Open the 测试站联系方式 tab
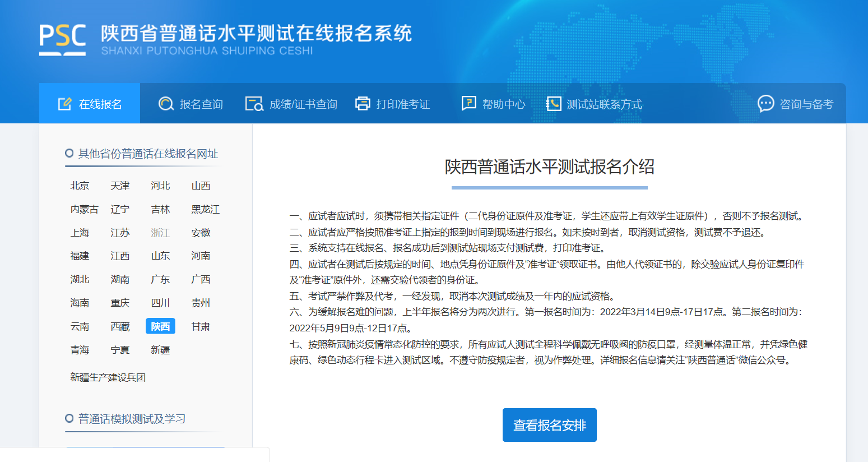Screen dimensions: 868x462 click(594, 104)
